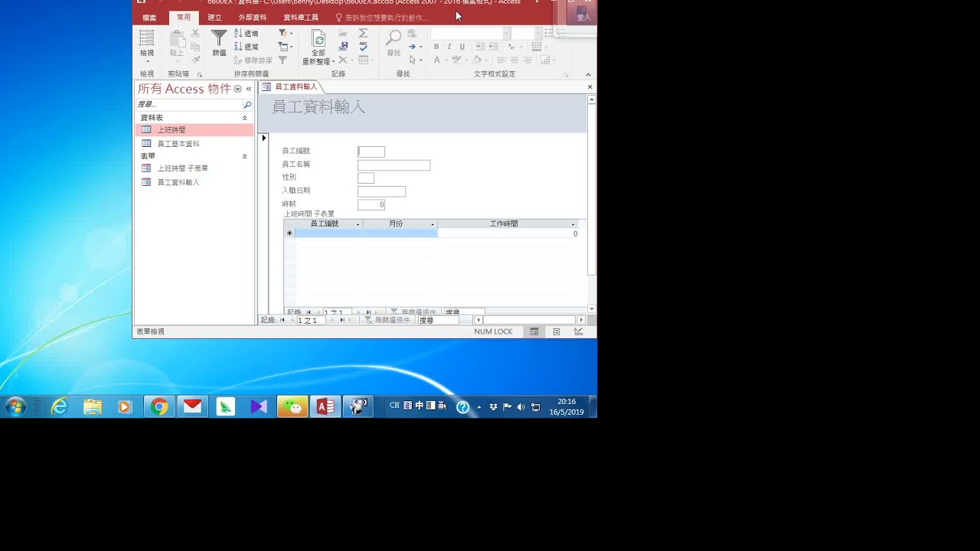Open Internet Explorer from the taskbar
Viewport: 980px width, 551px height.
[59, 406]
